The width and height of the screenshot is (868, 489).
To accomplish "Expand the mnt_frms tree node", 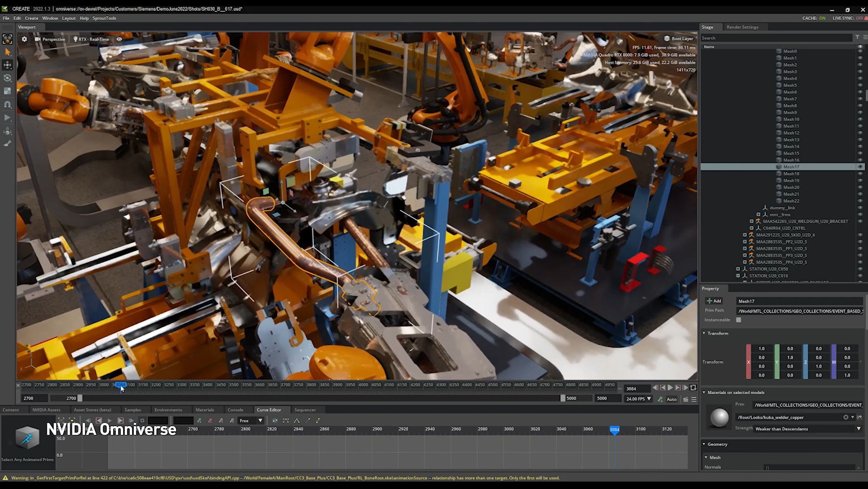I will (758, 214).
